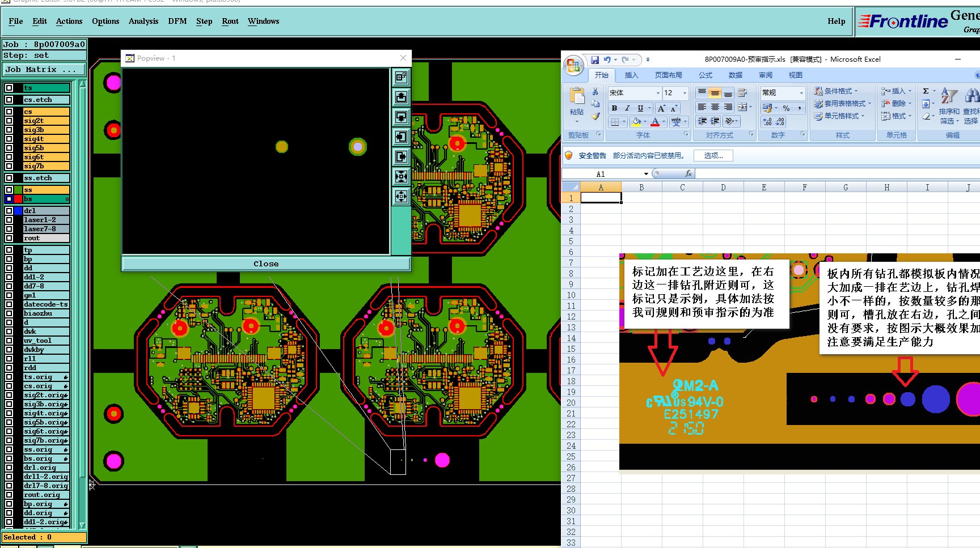Click the Popview pan down icon
Screen dimensions: 980x548
tap(401, 117)
